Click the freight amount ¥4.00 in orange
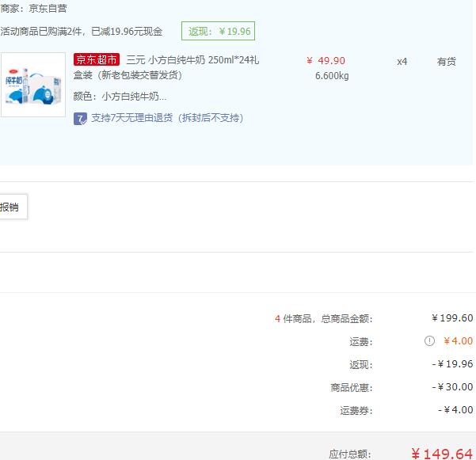The image size is (476, 460). point(458,341)
